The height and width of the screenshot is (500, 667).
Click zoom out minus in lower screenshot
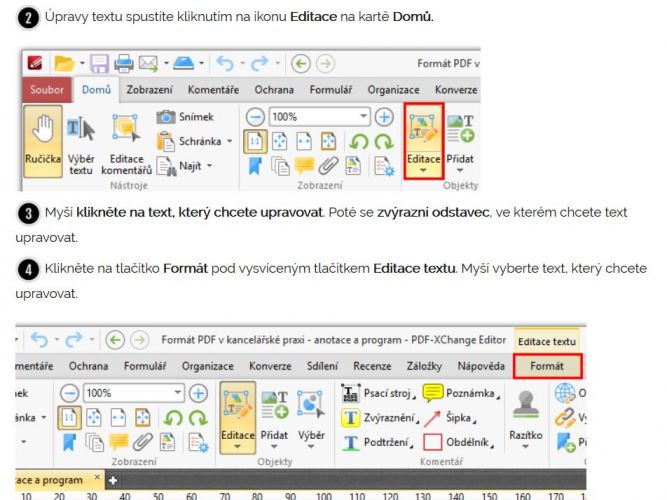(69, 393)
